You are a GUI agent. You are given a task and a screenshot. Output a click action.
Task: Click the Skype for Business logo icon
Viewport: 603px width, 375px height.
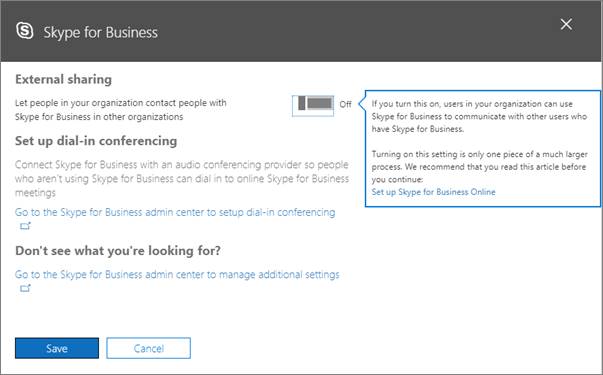(x=25, y=31)
